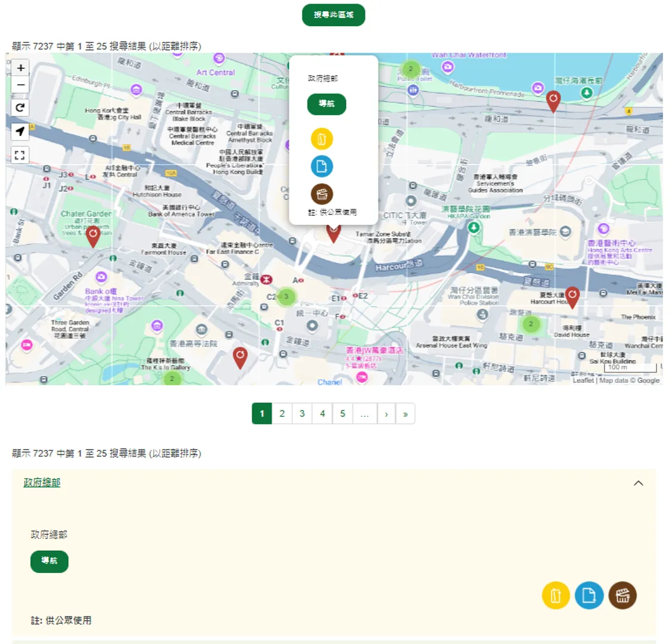Viewport: 672px width, 644px height.
Task: Collapse the 政府總部 result card
Action: [x=639, y=483]
